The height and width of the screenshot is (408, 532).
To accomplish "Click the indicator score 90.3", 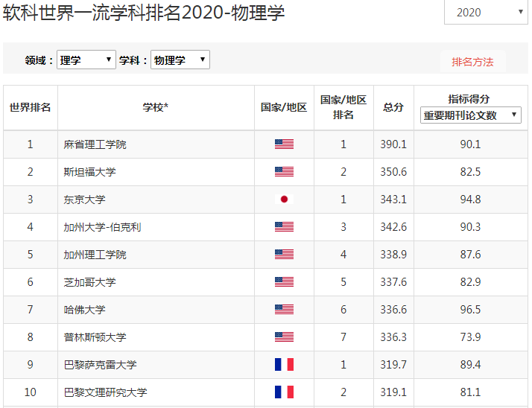I will pyautogui.click(x=470, y=227).
